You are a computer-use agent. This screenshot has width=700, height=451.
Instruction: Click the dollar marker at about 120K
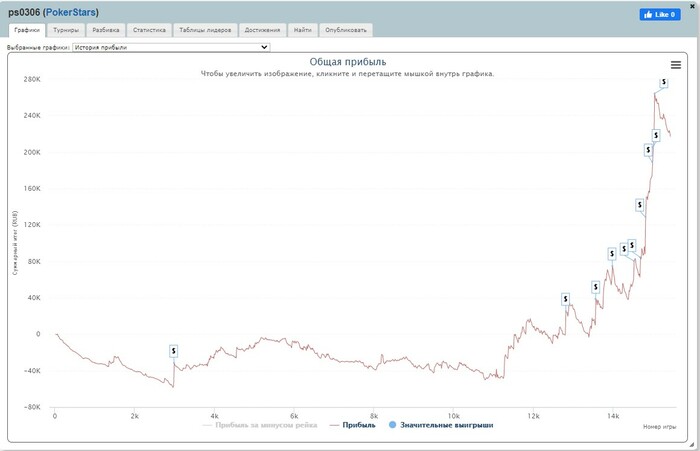coord(640,205)
